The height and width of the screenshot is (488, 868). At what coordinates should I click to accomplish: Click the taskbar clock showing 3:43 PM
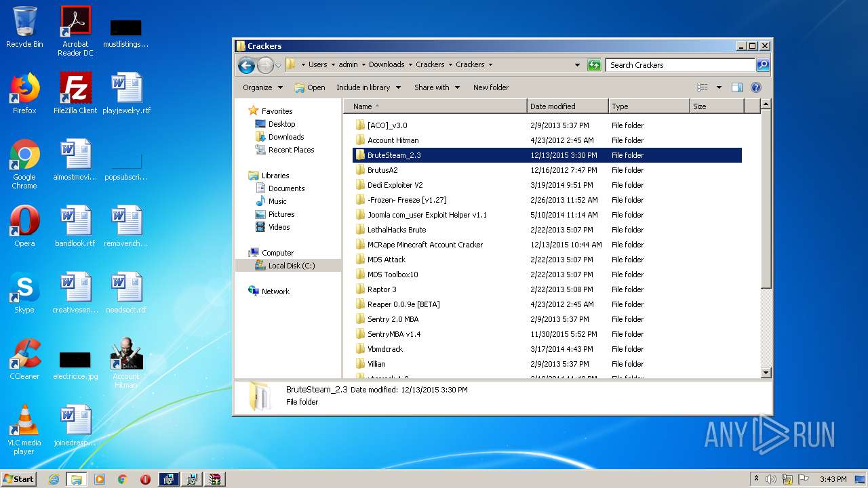click(x=833, y=479)
